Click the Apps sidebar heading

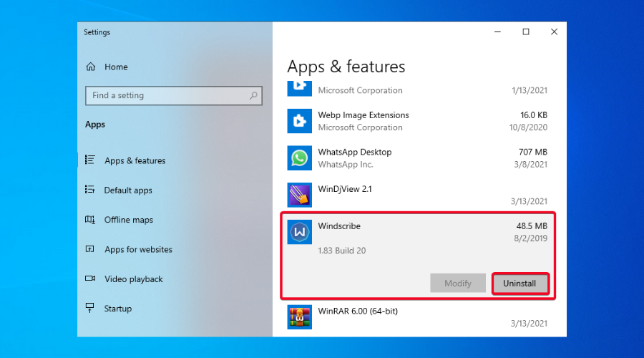tap(95, 124)
